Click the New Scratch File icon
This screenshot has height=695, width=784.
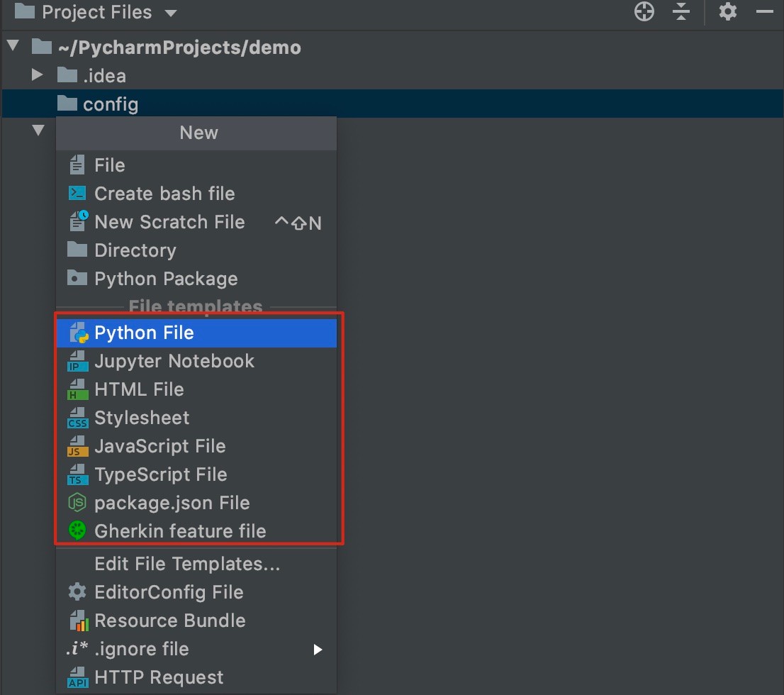coord(78,221)
